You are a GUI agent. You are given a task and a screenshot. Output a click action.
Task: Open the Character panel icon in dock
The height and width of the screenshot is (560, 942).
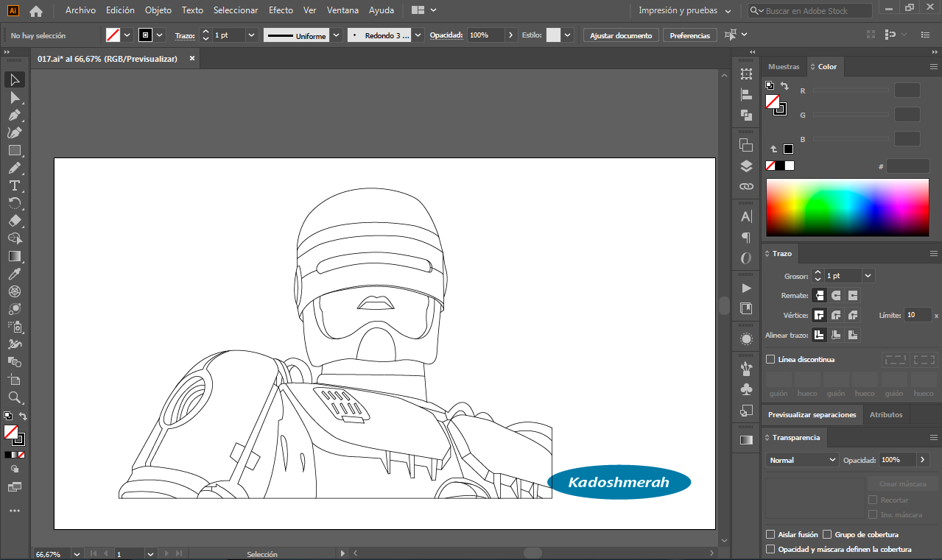point(746,216)
